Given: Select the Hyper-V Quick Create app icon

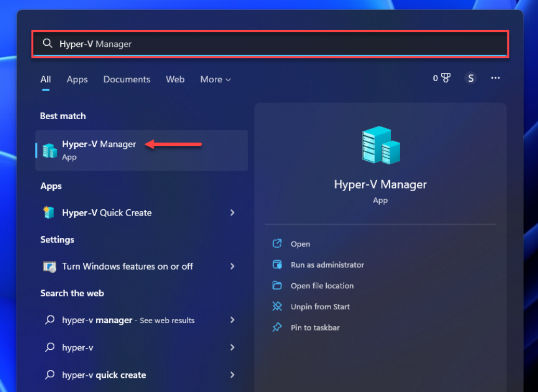Looking at the screenshot, I should [x=49, y=212].
